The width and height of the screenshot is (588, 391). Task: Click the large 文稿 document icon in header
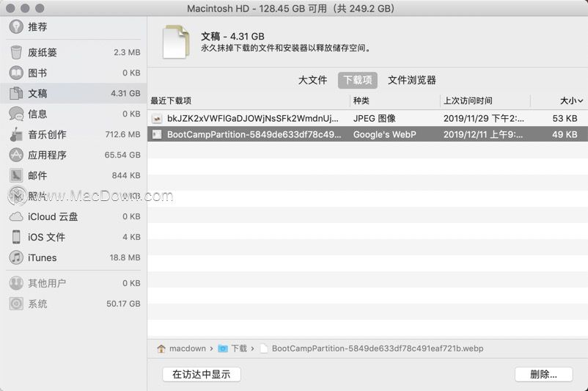(x=175, y=42)
